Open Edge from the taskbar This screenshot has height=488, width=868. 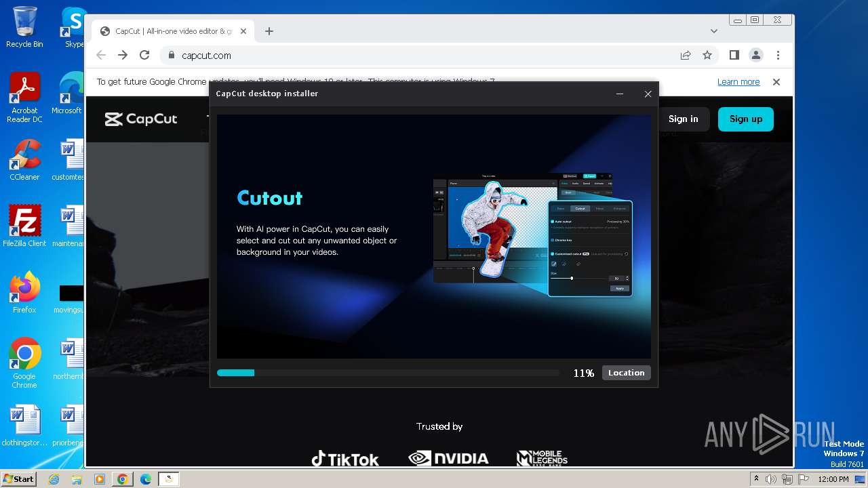pos(146,479)
